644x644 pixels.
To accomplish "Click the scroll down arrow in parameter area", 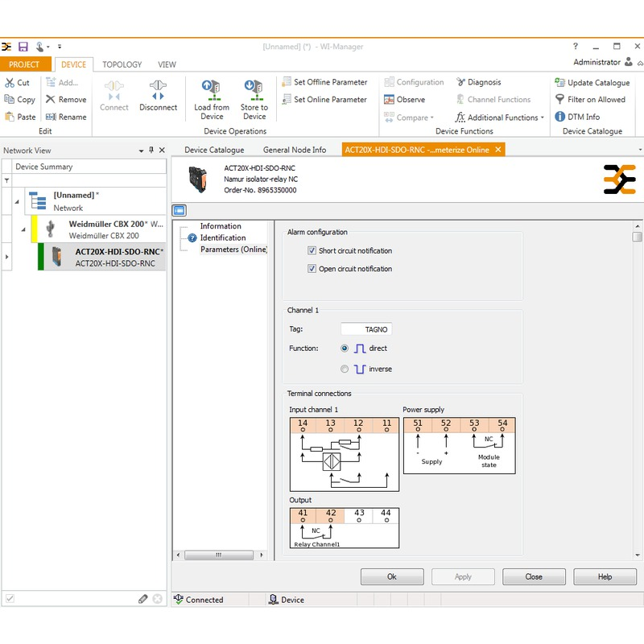I will [637, 555].
